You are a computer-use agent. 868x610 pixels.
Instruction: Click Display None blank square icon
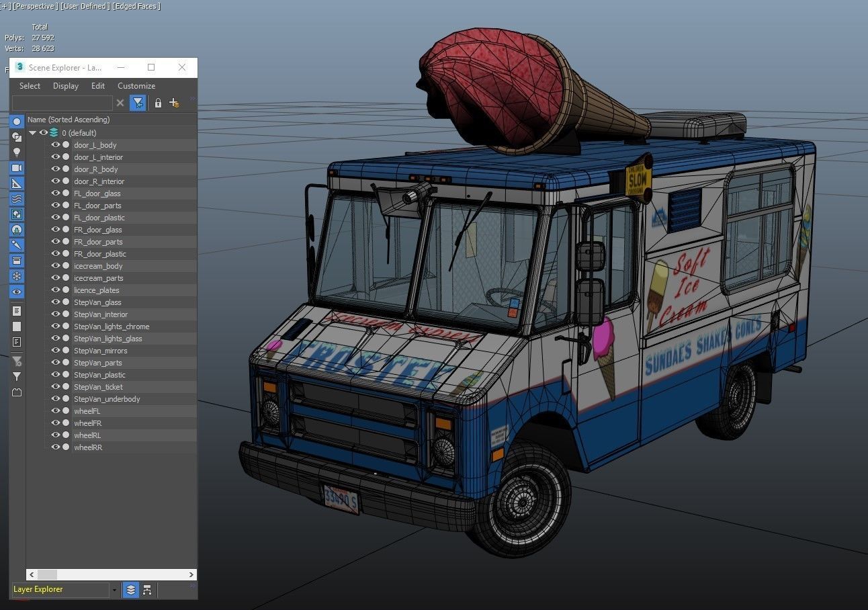[17, 326]
